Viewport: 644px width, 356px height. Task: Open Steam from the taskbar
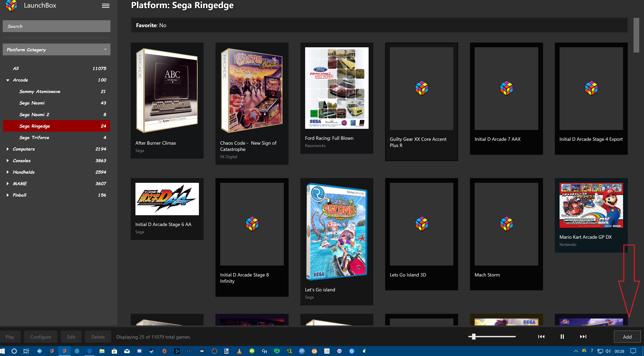click(152, 351)
